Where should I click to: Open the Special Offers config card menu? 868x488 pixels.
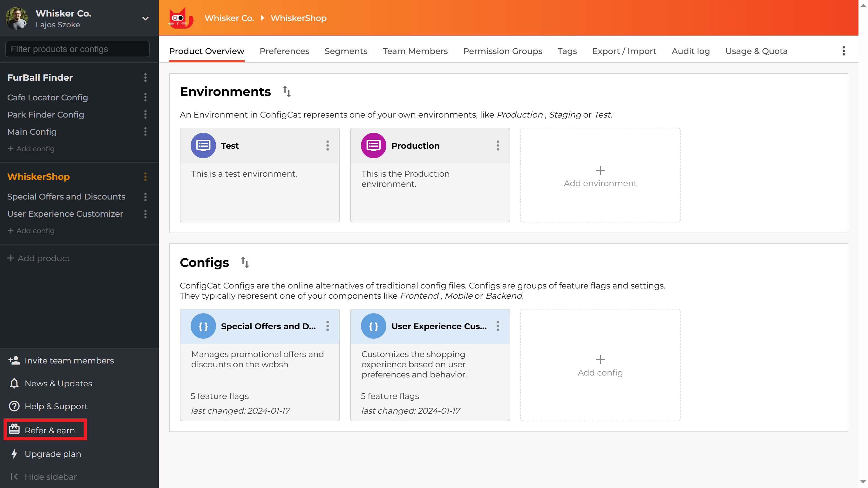tap(327, 326)
